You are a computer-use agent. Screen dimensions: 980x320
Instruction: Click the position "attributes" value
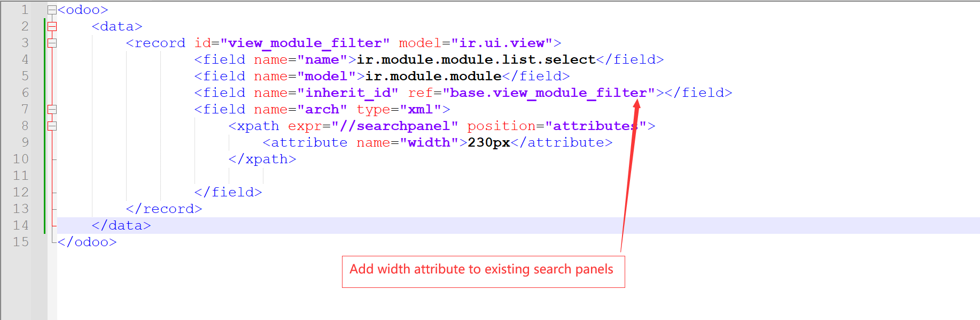[596, 126]
